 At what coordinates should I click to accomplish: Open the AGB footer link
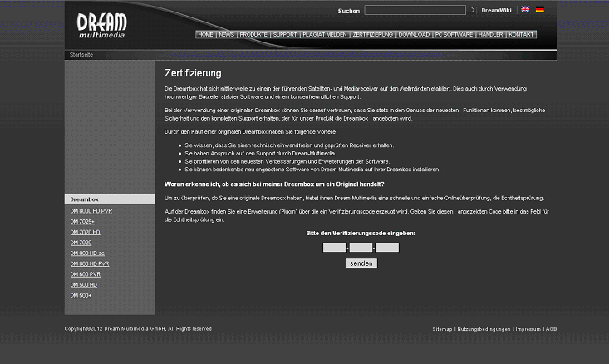(551, 329)
